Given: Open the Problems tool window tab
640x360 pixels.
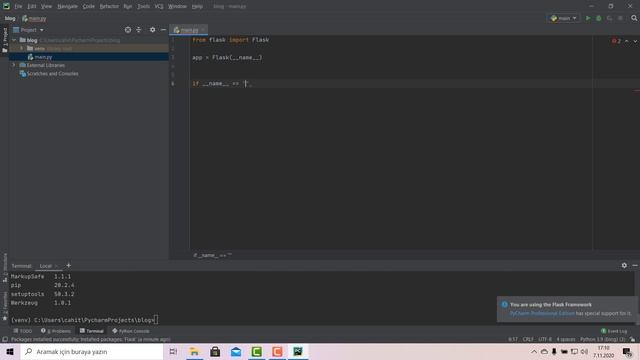Looking at the screenshot, I should tap(56, 331).
